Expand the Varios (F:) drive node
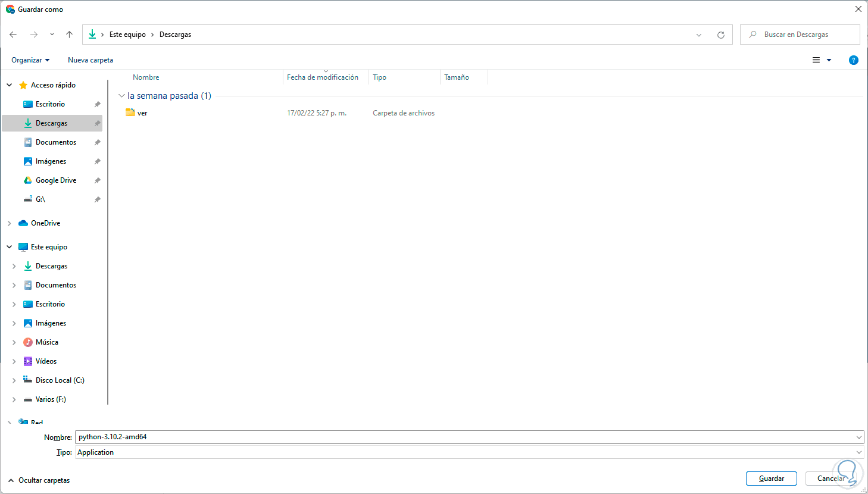Screen dimensions: 868x494 coord(14,399)
